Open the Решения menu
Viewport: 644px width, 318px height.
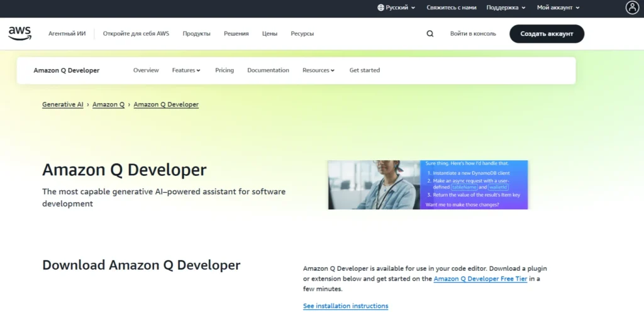tap(236, 34)
